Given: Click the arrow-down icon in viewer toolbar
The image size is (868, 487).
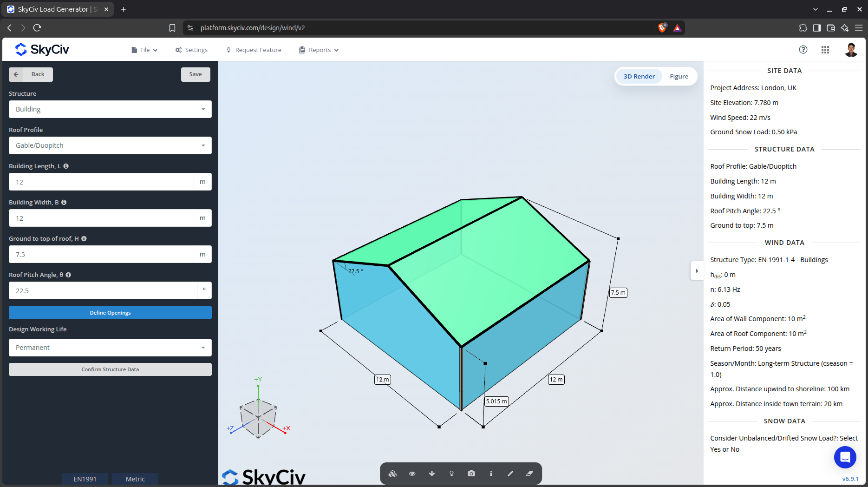Looking at the screenshot, I should 432,474.
